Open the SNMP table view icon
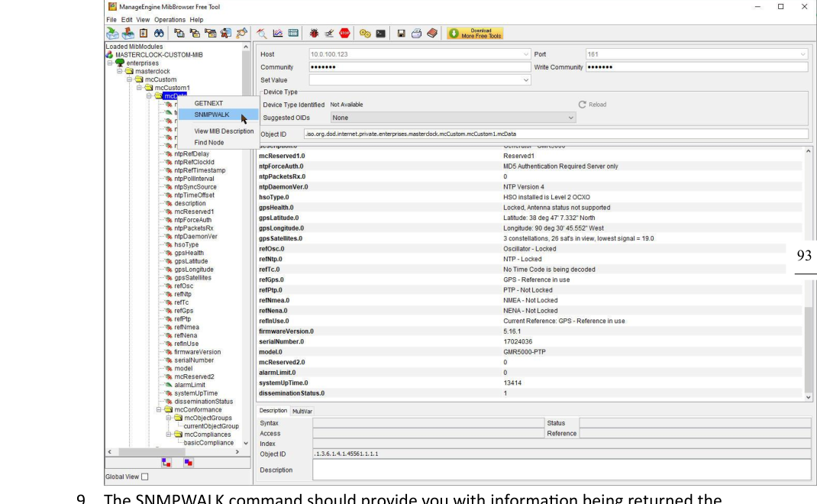The height and width of the screenshot is (504, 817). tap(293, 34)
